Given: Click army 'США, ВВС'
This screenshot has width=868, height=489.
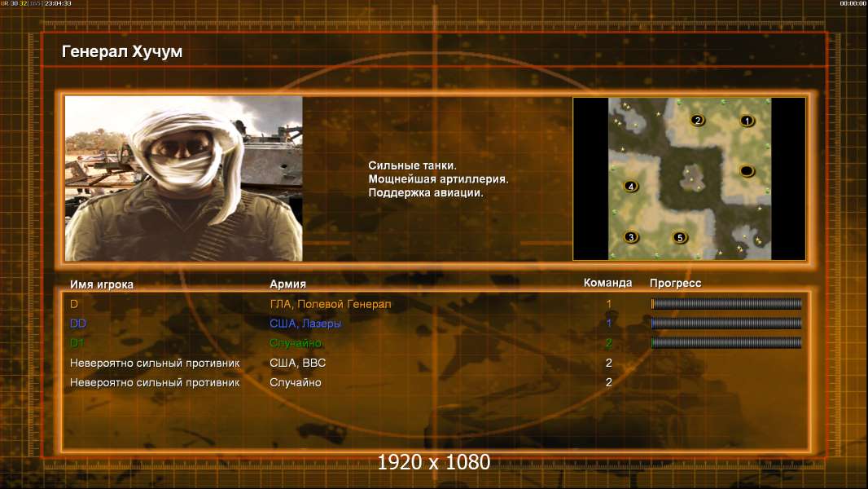Looking at the screenshot, I should [298, 363].
